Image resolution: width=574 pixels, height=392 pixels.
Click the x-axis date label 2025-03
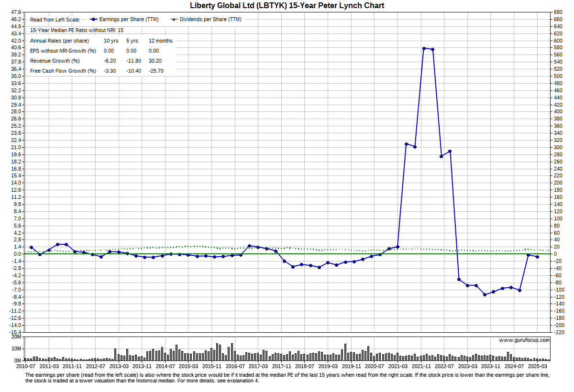click(x=537, y=366)
